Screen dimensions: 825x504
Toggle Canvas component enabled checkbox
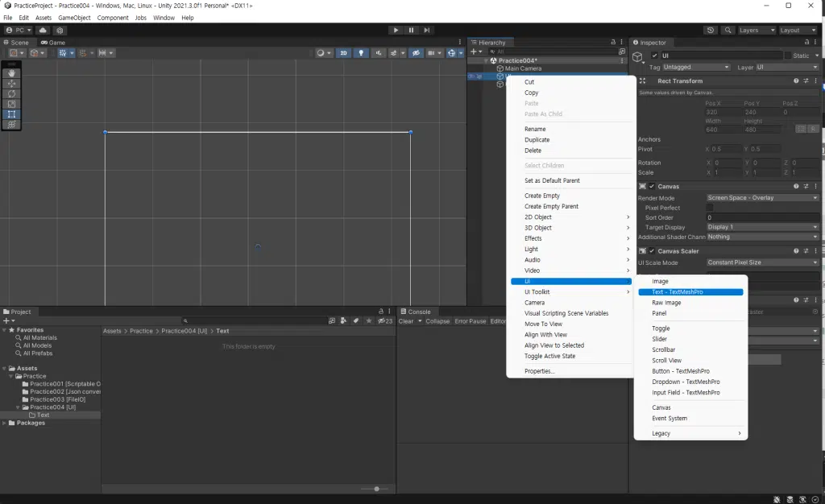pos(652,186)
